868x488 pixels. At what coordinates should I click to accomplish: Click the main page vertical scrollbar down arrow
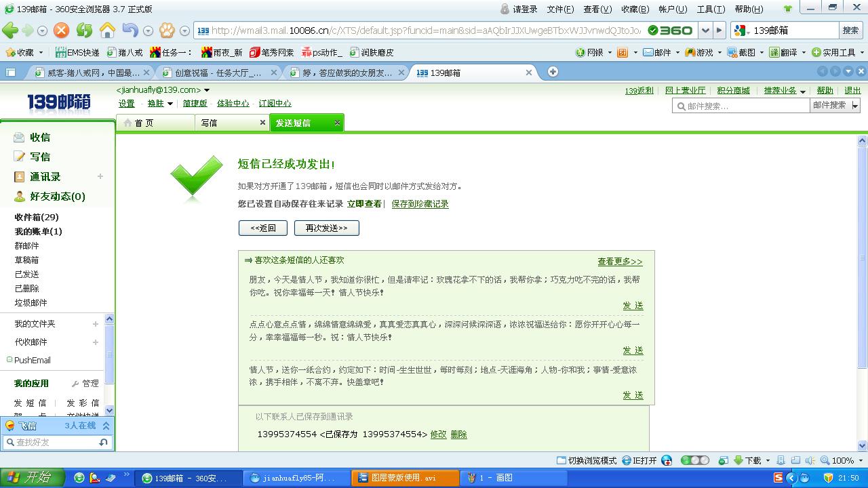pos(863,446)
